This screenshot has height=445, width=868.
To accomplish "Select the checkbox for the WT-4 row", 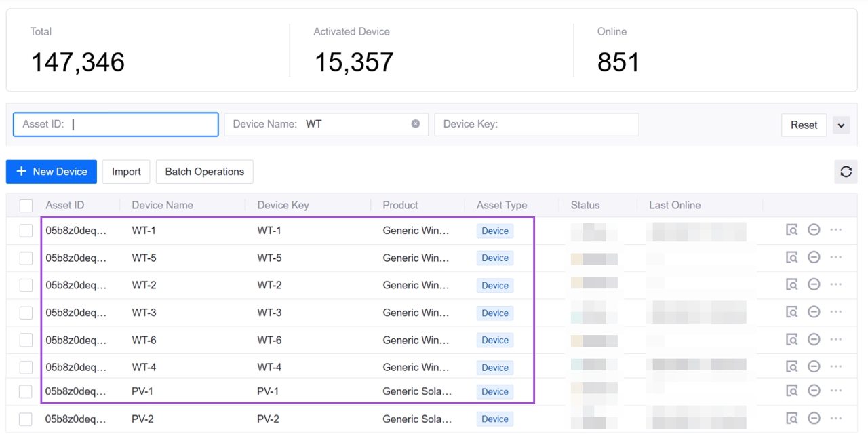I will tap(26, 367).
